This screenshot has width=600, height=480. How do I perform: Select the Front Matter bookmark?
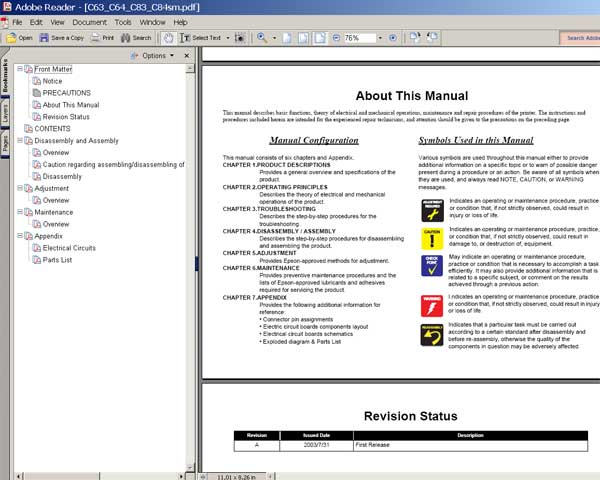pos(53,69)
